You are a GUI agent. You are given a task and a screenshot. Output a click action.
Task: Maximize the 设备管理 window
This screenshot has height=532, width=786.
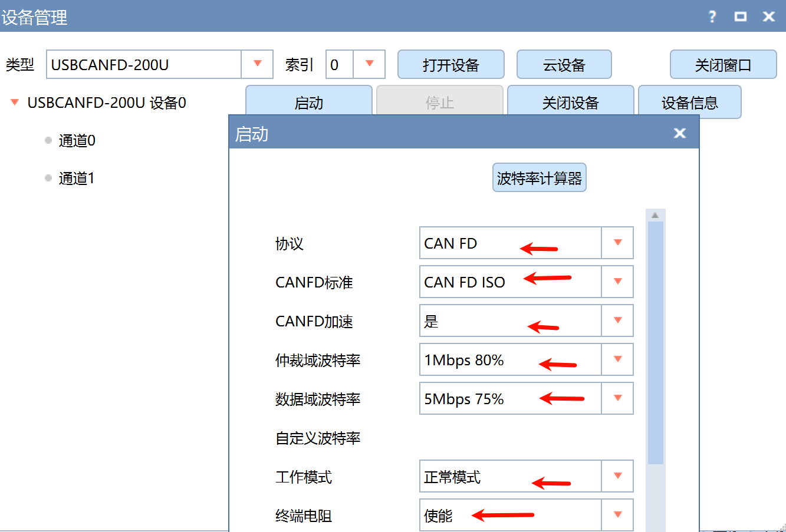point(741,16)
